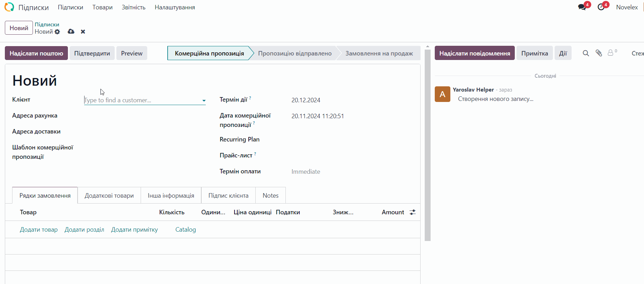Viewport: 644px width, 284px height.
Task: Open the Налаштування menu
Action: click(175, 7)
